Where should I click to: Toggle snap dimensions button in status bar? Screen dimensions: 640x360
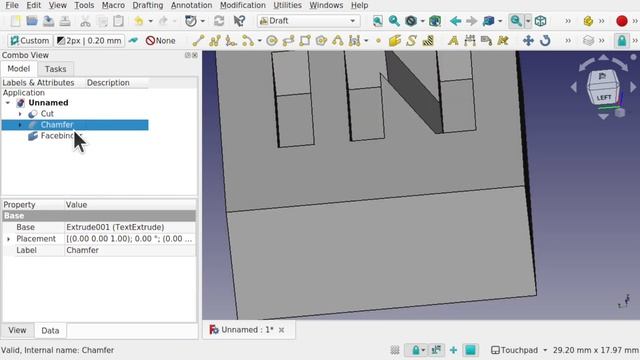(436, 350)
